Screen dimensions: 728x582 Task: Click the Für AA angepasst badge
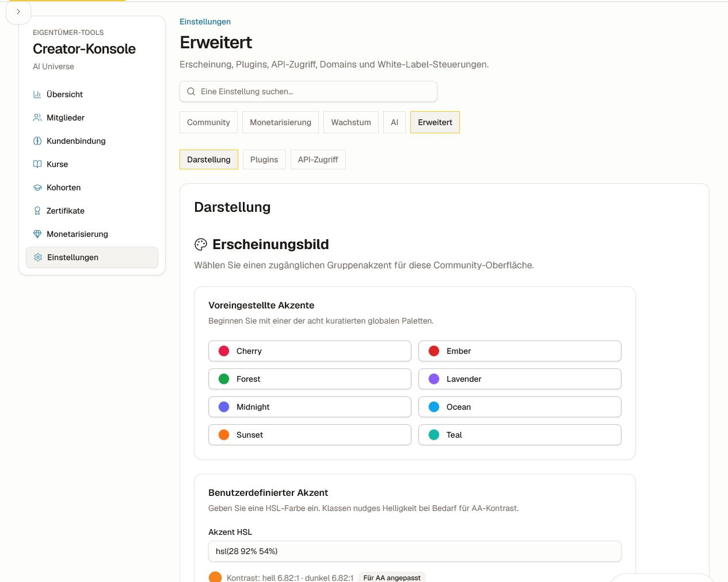pyautogui.click(x=392, y=577)
